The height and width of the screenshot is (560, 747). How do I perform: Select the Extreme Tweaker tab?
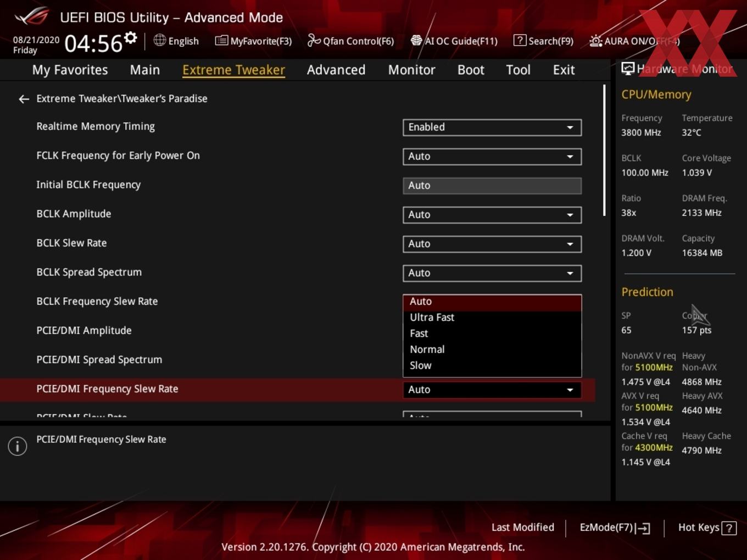[233, 70]
